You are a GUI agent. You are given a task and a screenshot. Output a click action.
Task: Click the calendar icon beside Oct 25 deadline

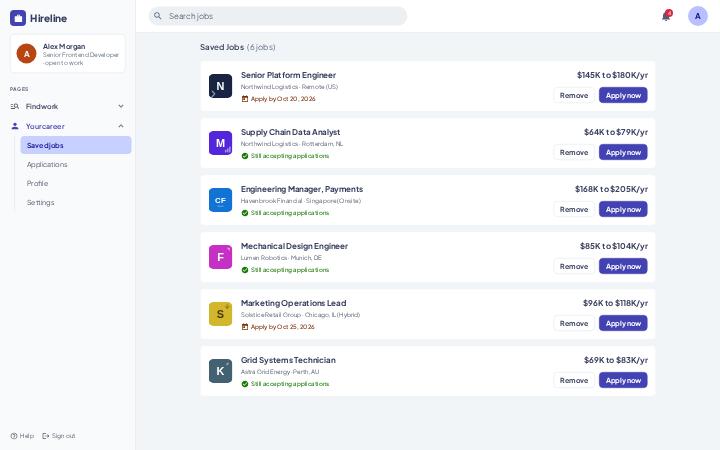(x=245, y=326)
